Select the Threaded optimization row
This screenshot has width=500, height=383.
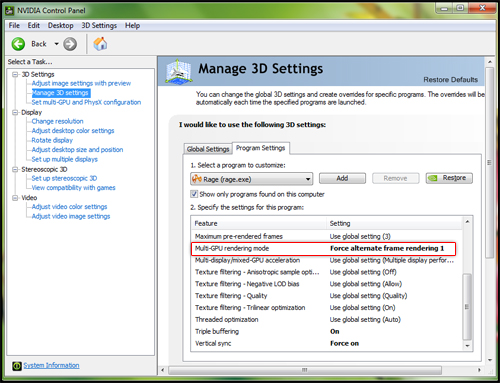(327, 320)
